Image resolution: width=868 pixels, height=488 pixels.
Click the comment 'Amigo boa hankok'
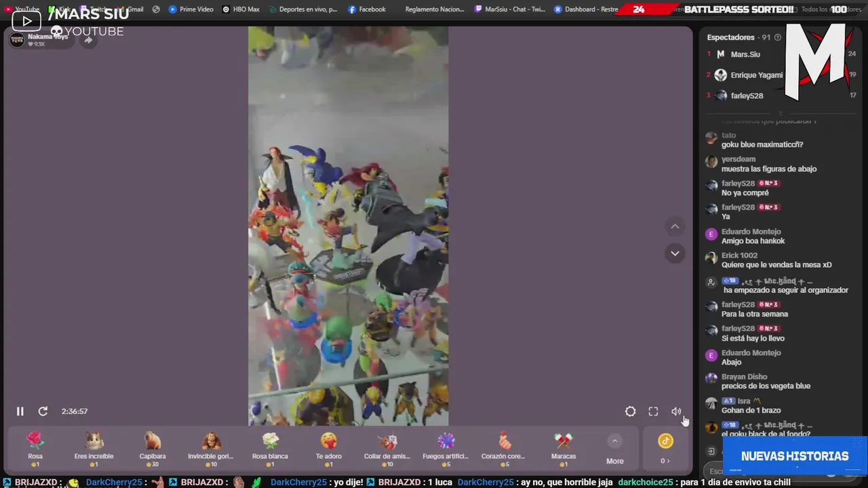[753, 241]
